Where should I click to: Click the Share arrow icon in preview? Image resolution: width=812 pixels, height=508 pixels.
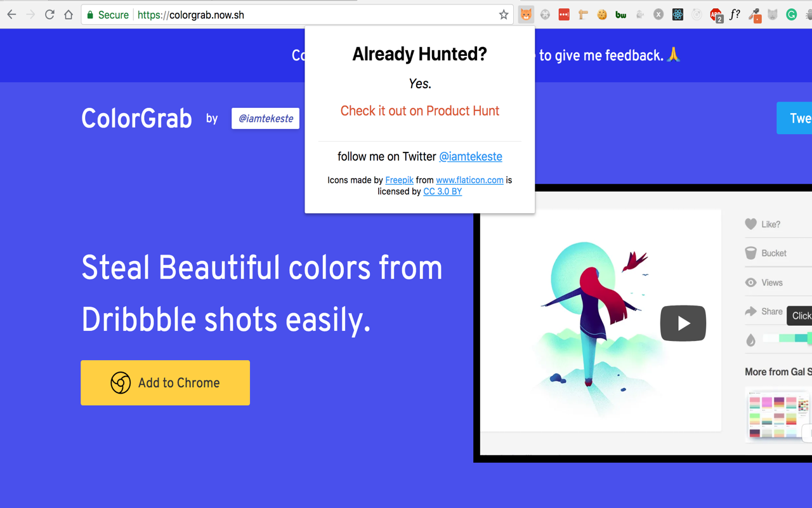tap(750, 311)
